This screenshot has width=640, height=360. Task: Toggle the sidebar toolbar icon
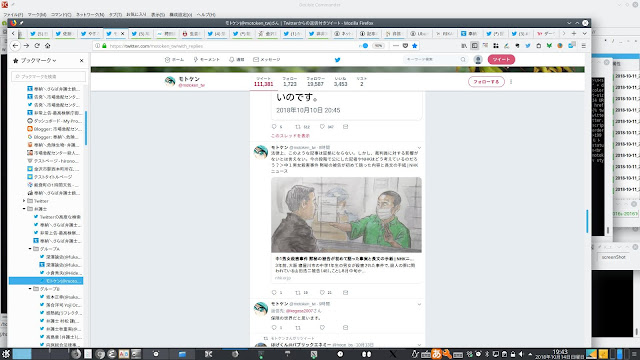click(x=474, y=46)
